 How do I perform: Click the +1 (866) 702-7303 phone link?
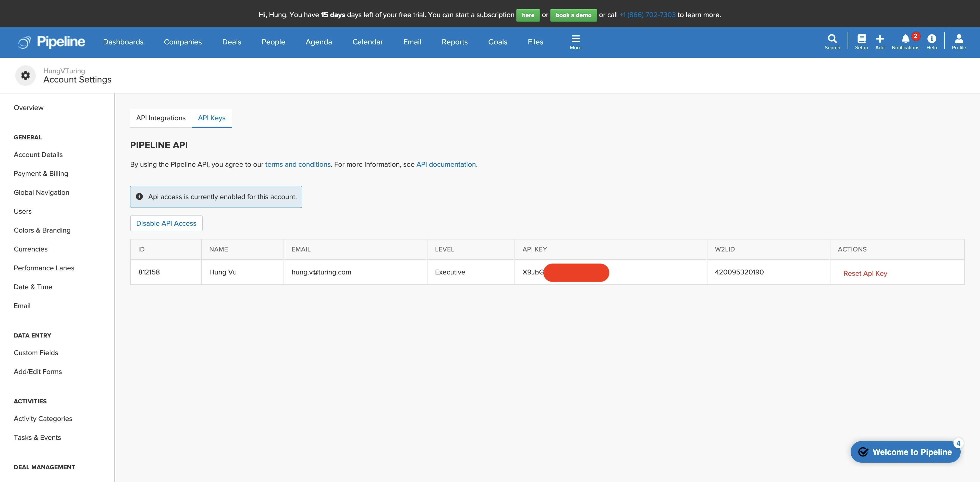(x=647, y=15)
